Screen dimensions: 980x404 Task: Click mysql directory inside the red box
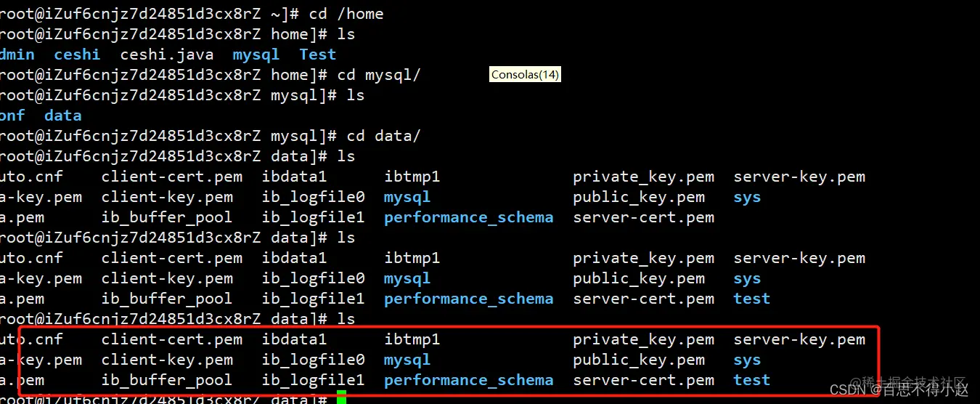pyautogui.click(x=407, y=360)
